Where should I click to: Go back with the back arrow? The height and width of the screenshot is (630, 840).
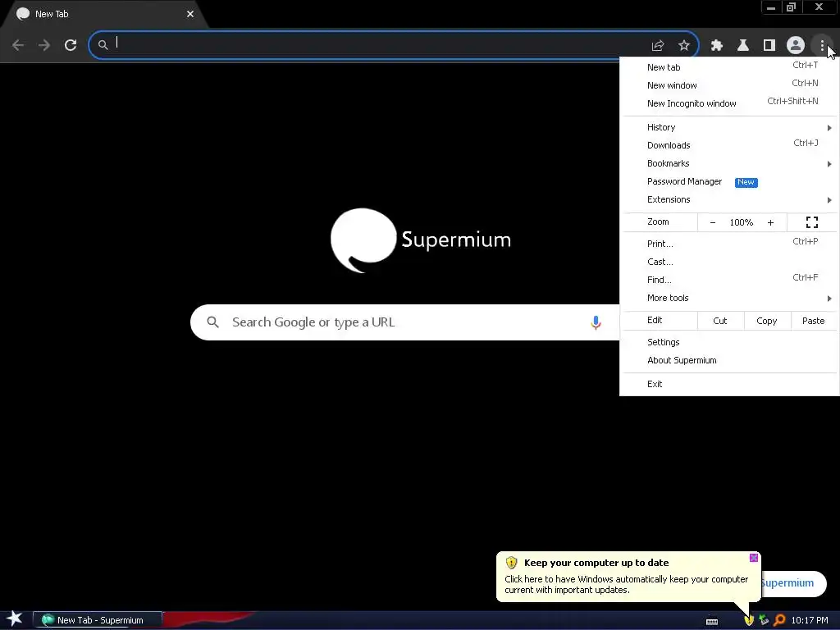click(x=18, y=45)
